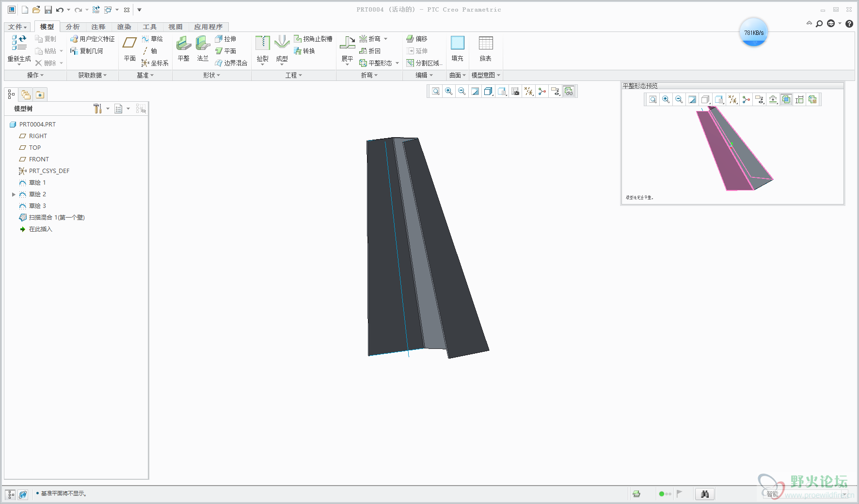Zoom in using the graphics toolbar
The height and width of the screenshot is (504, 859).
pos(449,91)
